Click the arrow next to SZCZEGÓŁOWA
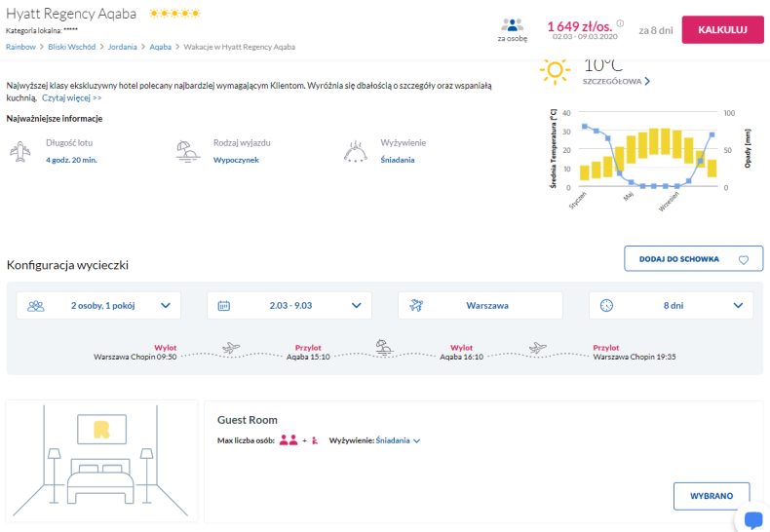Screen dimensions: 770x532 click(647, 82)
